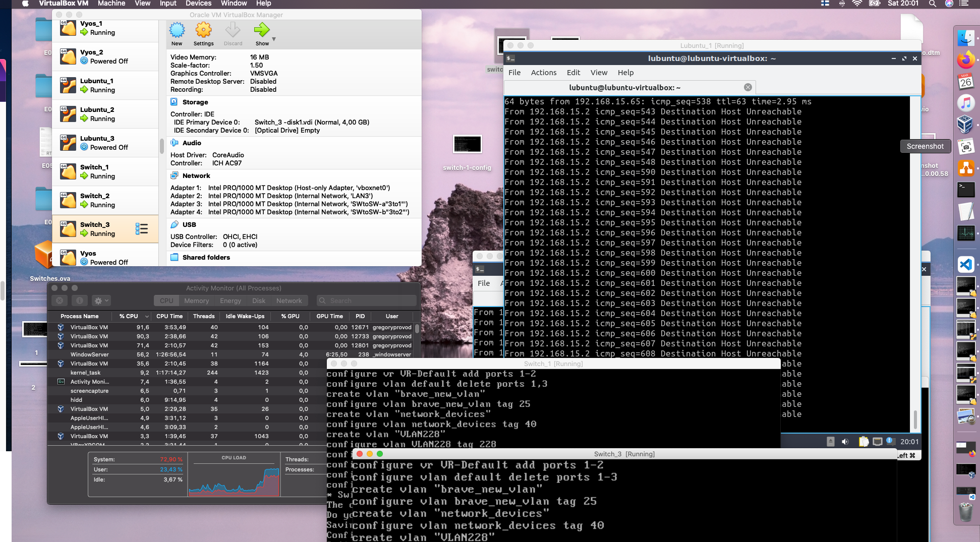Click the Shared folders section header
The image size is (980, 542).
pos(206,257)
